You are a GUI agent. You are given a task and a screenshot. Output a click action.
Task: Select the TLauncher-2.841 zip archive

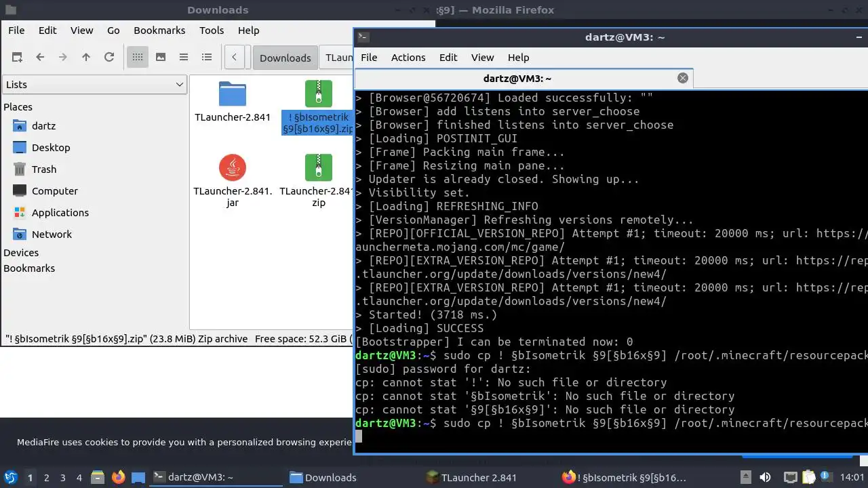318,167
